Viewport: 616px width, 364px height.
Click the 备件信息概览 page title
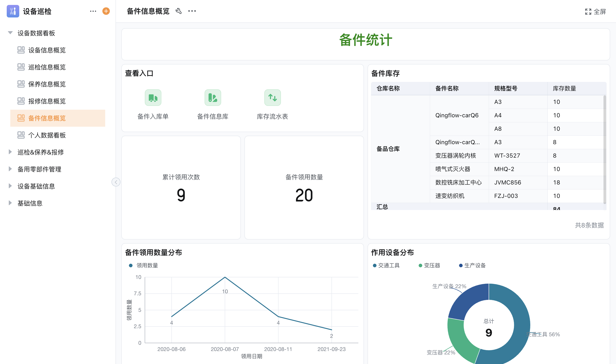point(148,11)
